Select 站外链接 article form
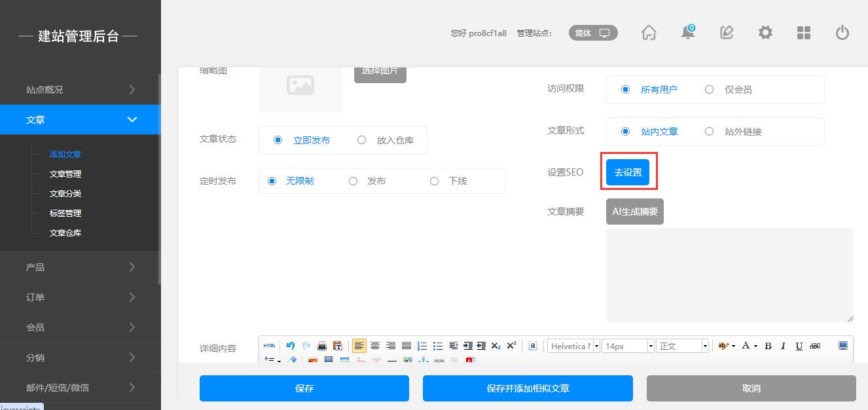The height and width of the screenshot is (410, 868). click(x=709, y=132)
